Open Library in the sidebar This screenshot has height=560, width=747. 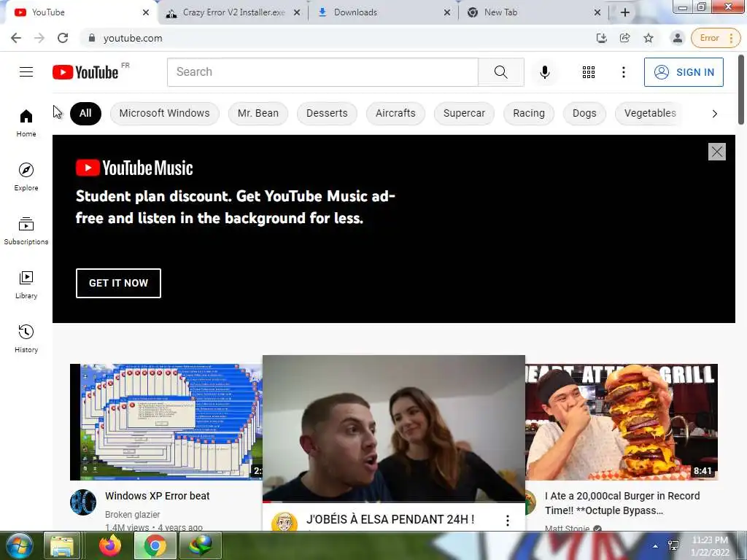26,285
